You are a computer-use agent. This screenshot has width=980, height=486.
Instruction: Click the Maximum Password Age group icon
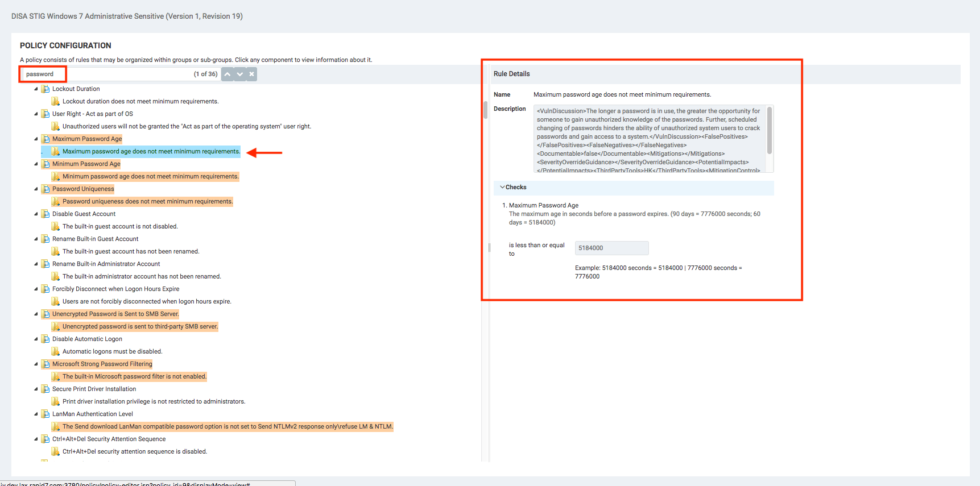tap(46, 139)
